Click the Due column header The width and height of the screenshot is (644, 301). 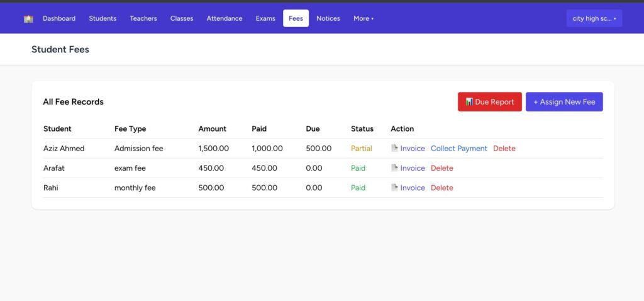pyautogui.click(x=313, y=128)
